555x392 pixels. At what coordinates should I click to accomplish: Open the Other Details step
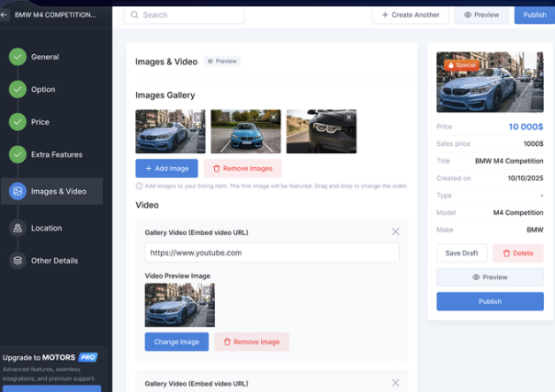tap(54, 261)
